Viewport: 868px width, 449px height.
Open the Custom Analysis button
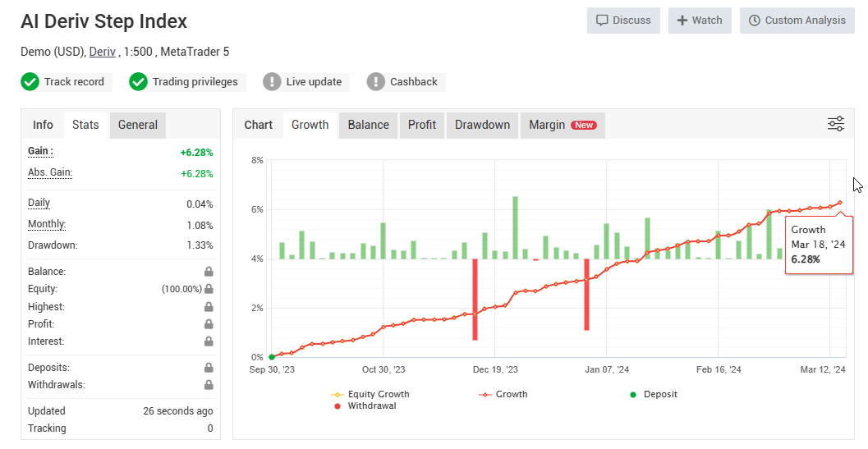[797, 21]
